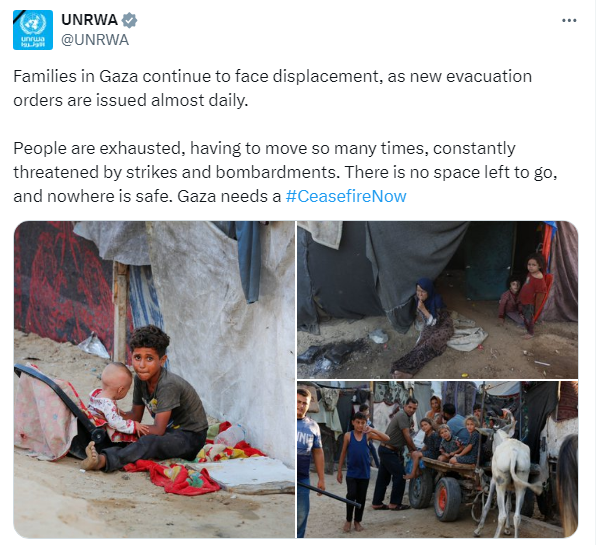The image size is (596, 545).
Task: Open the donkey cart street photo
Action: [437, 459]
